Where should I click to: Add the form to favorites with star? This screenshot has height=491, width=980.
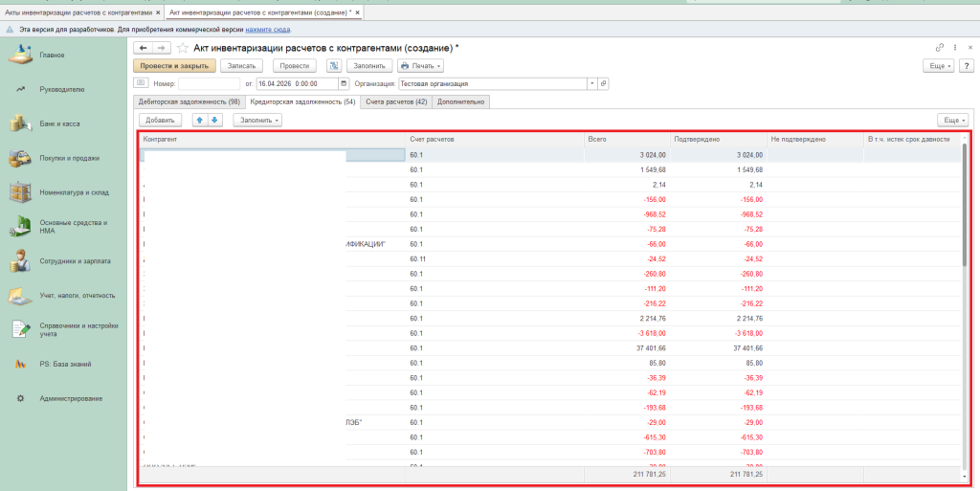pos(182,47)
